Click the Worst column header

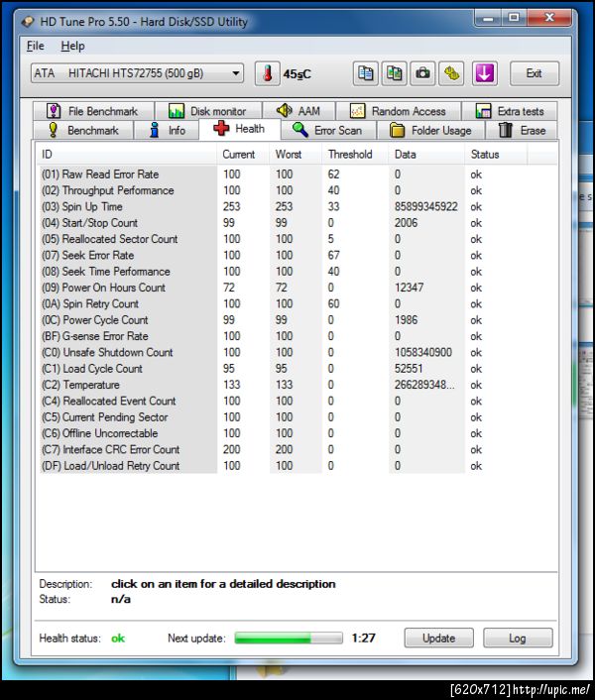[x=296, y=155]
